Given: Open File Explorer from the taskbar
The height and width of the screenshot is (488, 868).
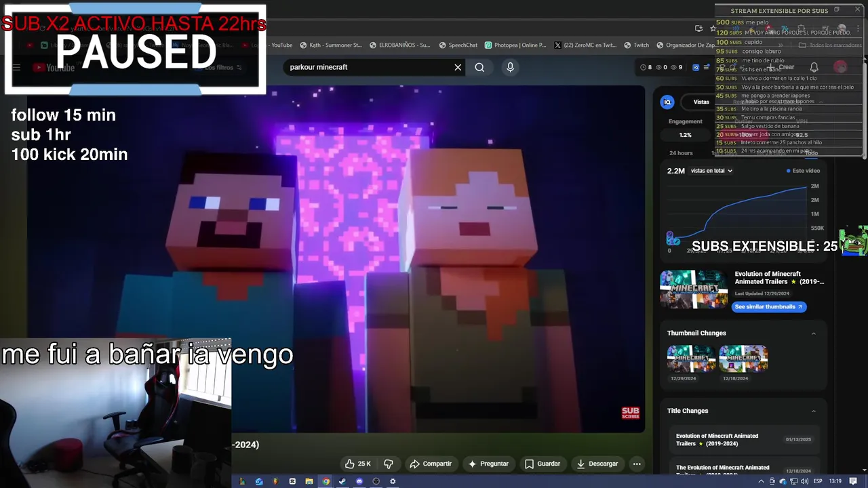Looking at the screenshot, I should click(309, 481).
